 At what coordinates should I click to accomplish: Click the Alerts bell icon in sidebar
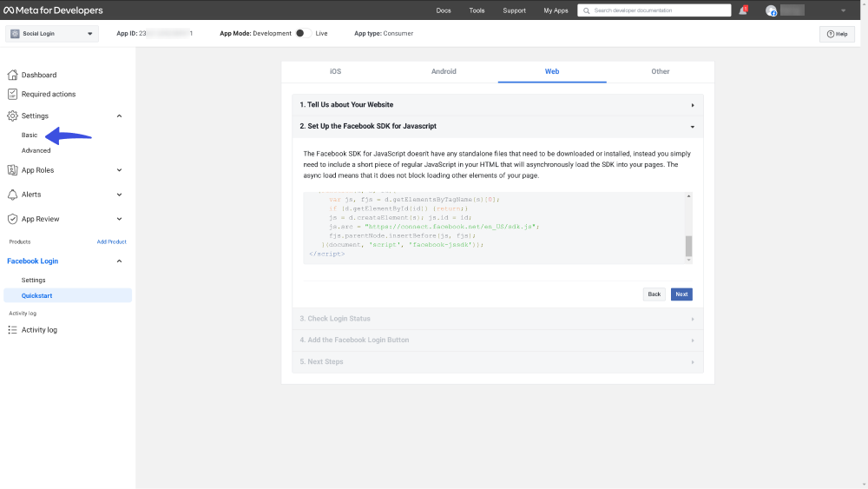coord(12,195)
